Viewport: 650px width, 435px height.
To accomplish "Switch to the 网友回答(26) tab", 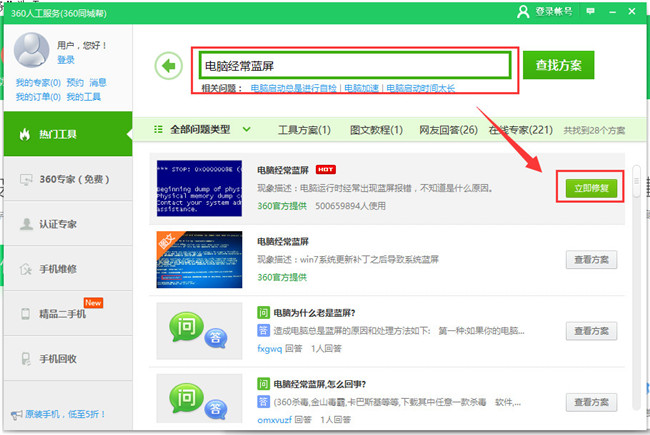I will [449, 130].
